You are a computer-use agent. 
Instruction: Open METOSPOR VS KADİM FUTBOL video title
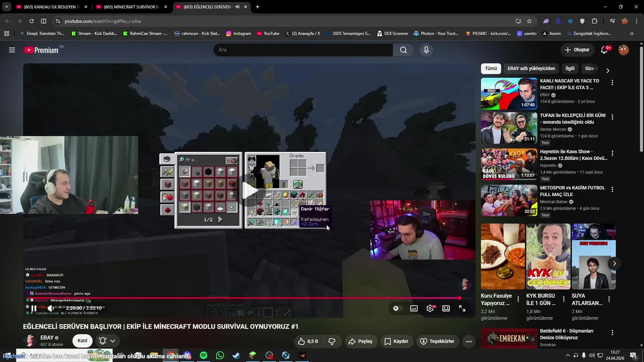(573, 191)
